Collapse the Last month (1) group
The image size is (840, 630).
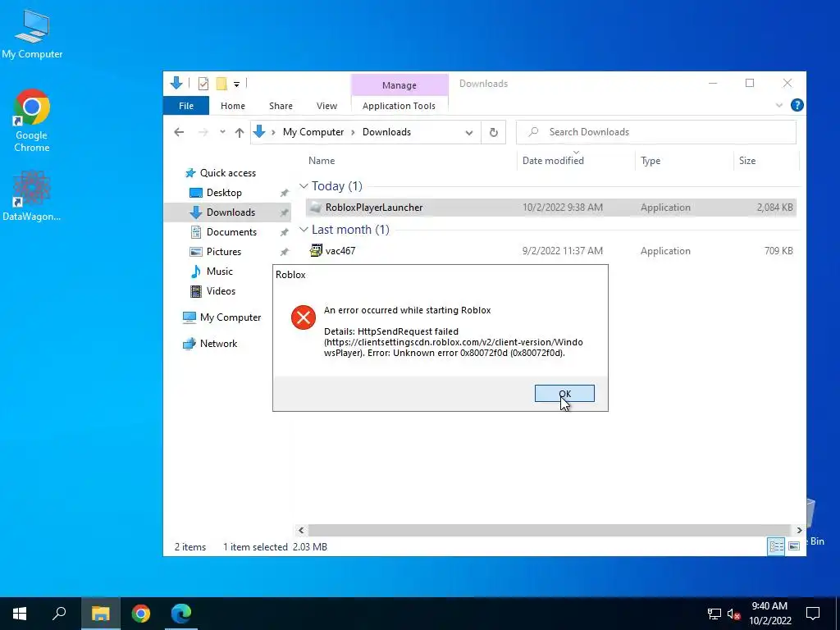click(304, 230)
